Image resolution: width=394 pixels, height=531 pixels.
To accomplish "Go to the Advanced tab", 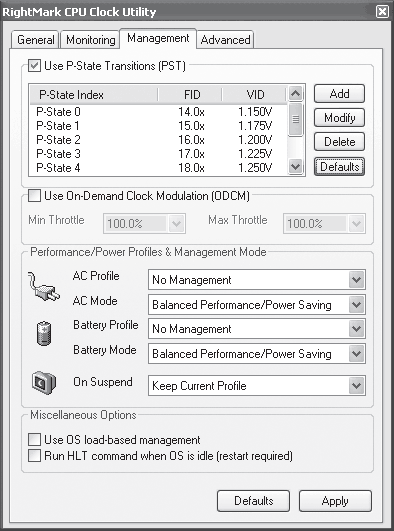I will coord(225,40).
